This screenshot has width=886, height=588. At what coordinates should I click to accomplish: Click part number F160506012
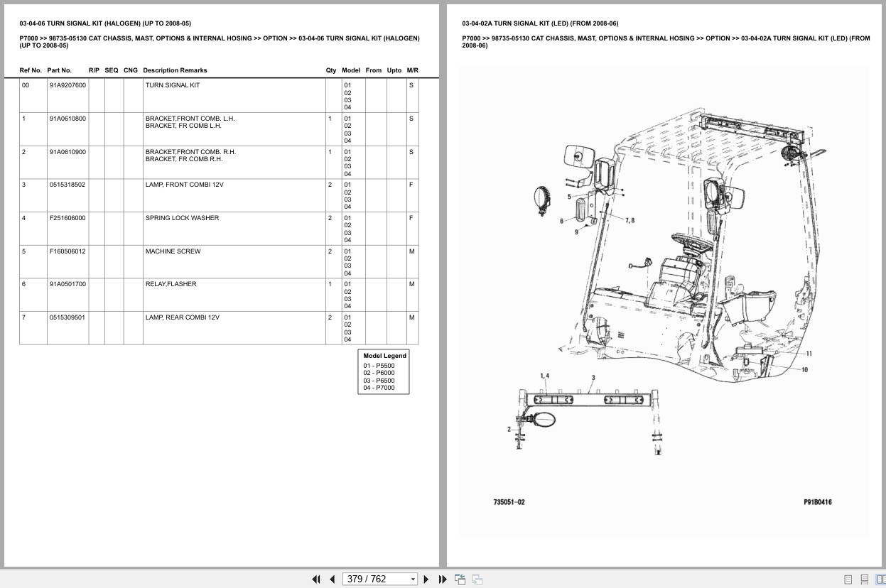pyautogui.click(x=67, y=251)
